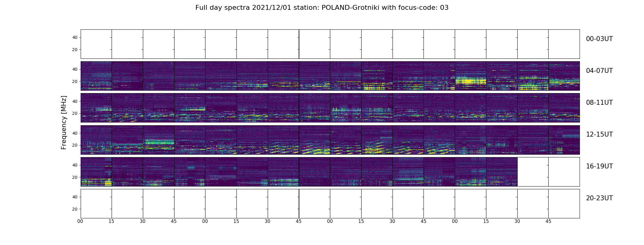Select the '08-11UT' row label
This screenshot has width=644, height=245.
(x=599, y=103)
